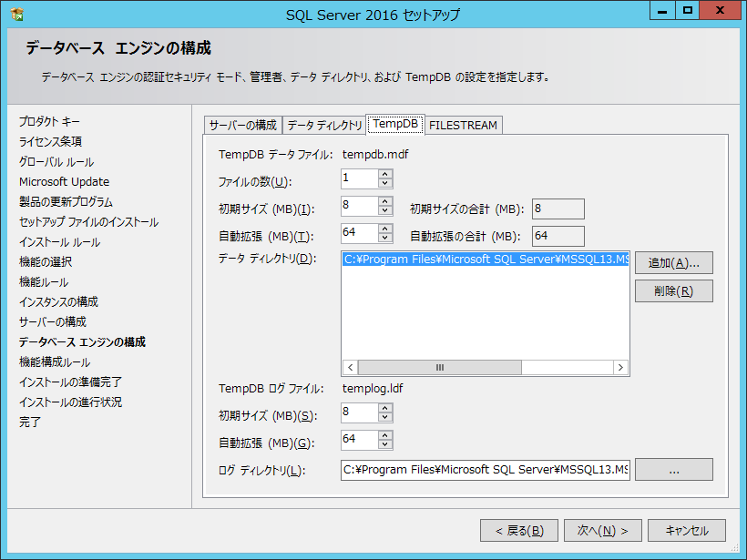Decrease data file autogrowth (MB) value
The width and height of the screenshot is (747, 560).
click(385, 239)
